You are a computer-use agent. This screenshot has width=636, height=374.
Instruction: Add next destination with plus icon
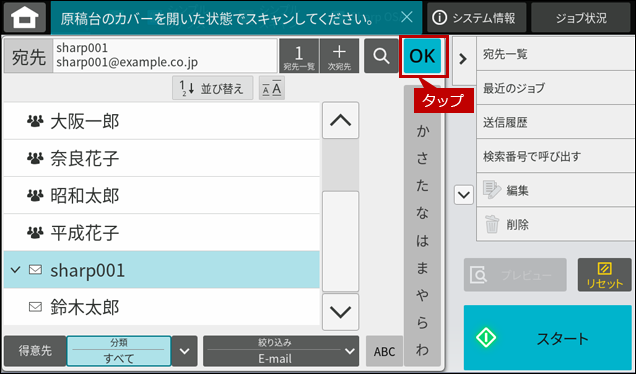[x=339, y=56]
